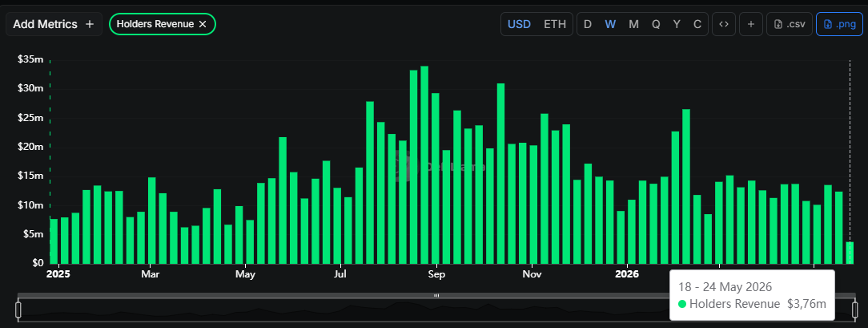Screen dimensions: 868x328
Task: Open the Add Metrics menu
Action: tap(54, 24)
